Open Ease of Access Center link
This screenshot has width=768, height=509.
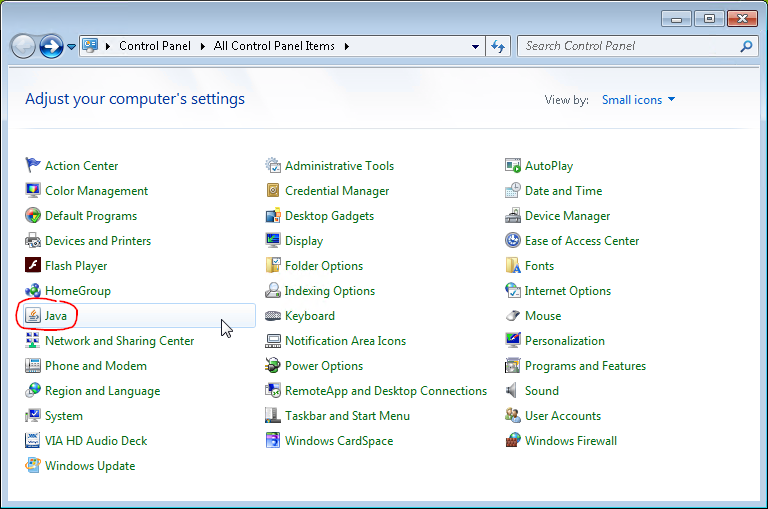click(x=582, y=241)
